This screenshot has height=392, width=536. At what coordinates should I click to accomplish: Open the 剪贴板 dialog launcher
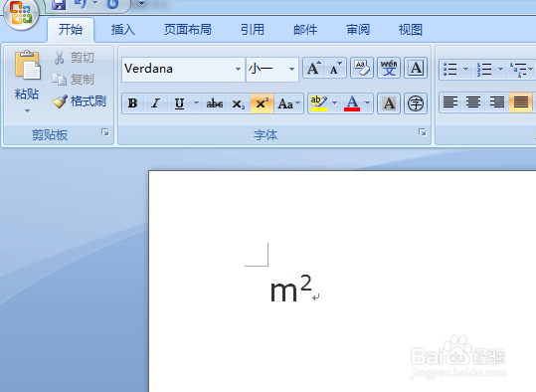105,132
